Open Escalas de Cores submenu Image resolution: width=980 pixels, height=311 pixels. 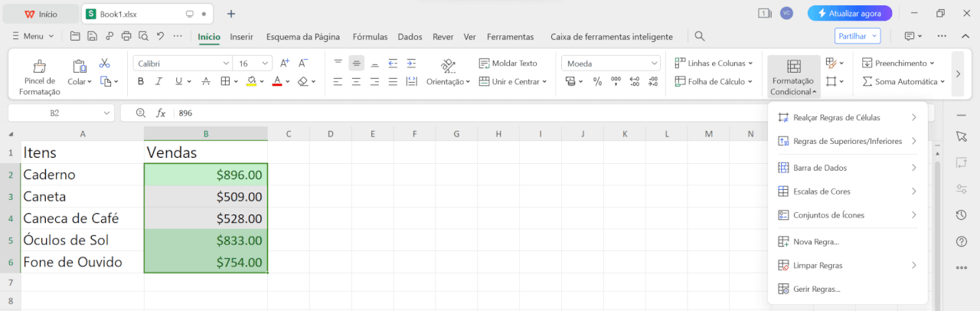point(848,192)
